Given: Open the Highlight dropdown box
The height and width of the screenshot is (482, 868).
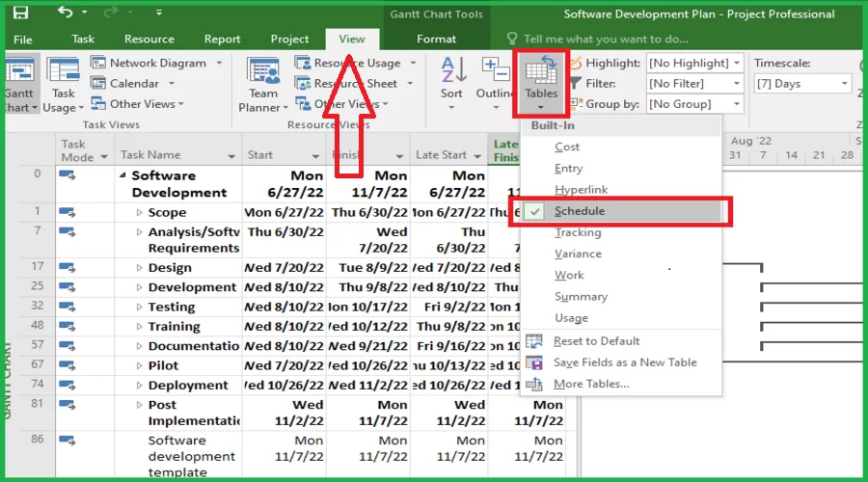Looking at the screenshot, I should [694, 63].
